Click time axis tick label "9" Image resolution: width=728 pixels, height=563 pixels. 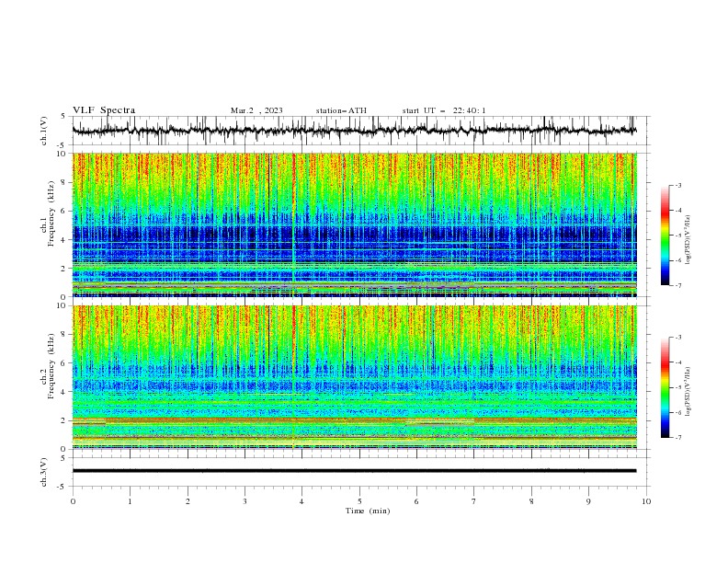(x=588, y=501)
